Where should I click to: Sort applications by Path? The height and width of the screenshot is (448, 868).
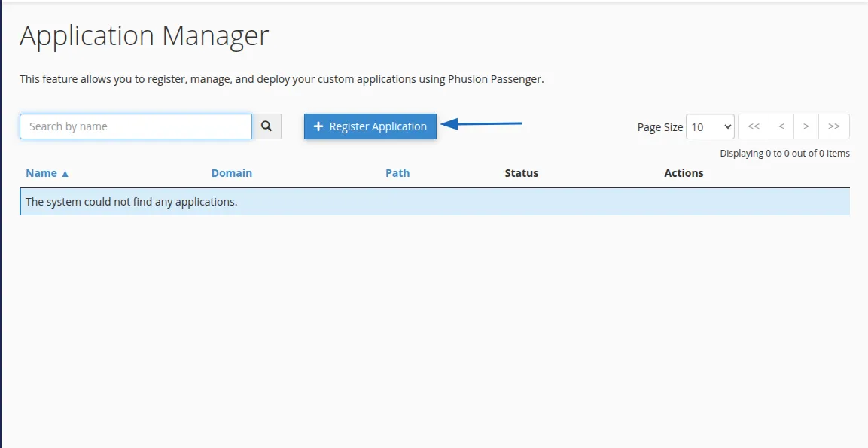397,172
